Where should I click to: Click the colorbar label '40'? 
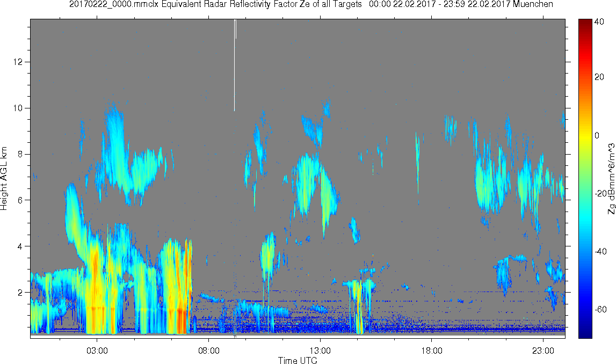tap(599, 22)
